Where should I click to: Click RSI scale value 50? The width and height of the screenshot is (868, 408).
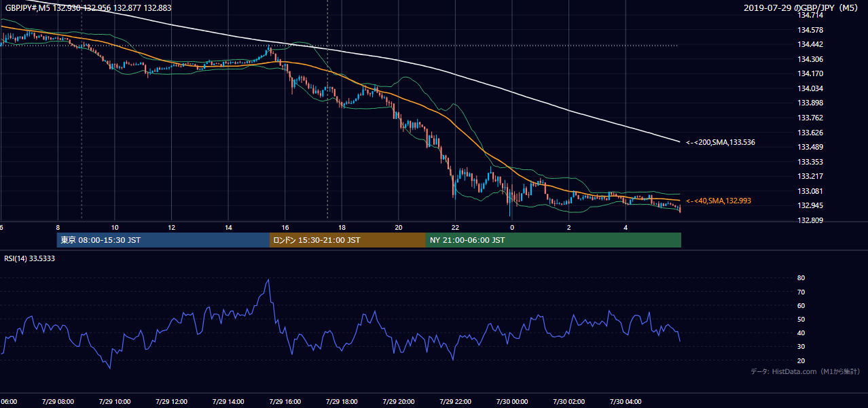[x=801, y=319]
